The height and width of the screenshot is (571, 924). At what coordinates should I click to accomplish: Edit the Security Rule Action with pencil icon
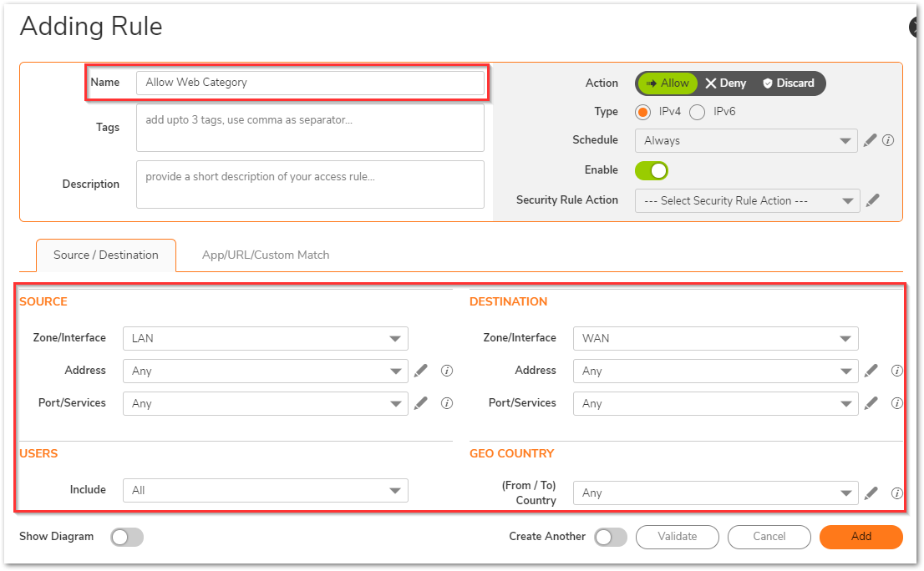click(872, 200)
